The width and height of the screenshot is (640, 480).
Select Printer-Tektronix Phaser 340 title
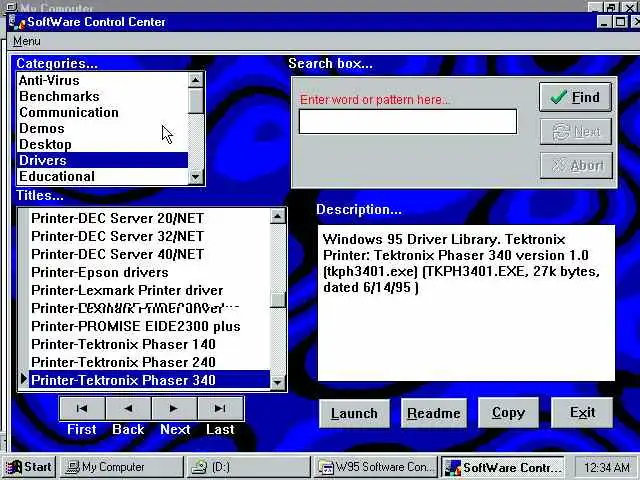click(149, 380)
